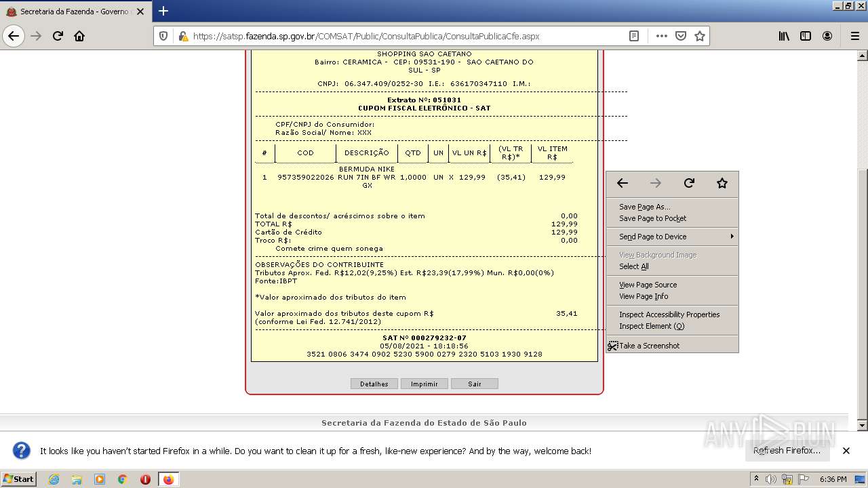
Task: Close the Secretaria da Fazenda tab
Action: (x=140, y=12)
